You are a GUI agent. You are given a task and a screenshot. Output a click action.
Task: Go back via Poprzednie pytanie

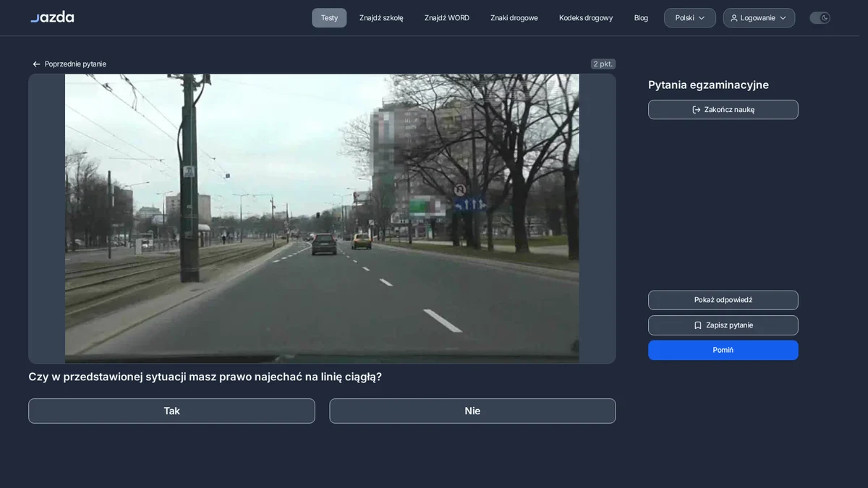(69, 64)
